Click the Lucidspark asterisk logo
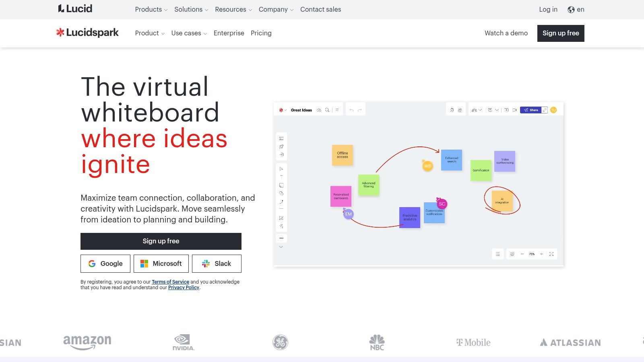Screen dimensions: 644x362 coord(60,33)
